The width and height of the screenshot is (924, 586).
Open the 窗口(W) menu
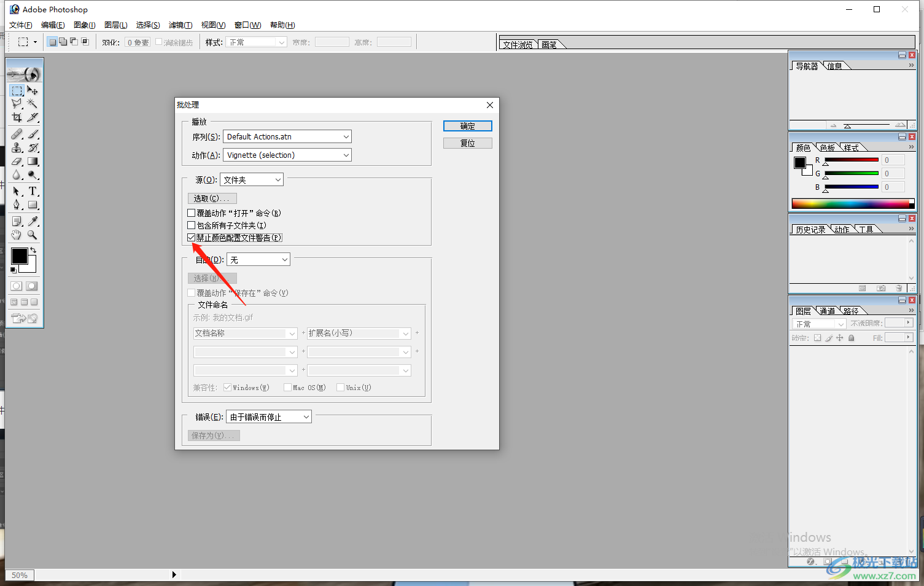(247, 25)
